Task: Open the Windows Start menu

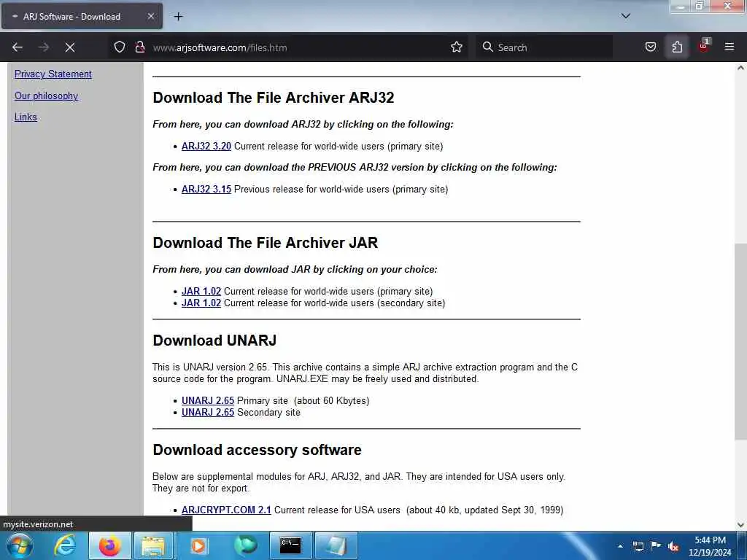Action: click(x=20, y=545)
